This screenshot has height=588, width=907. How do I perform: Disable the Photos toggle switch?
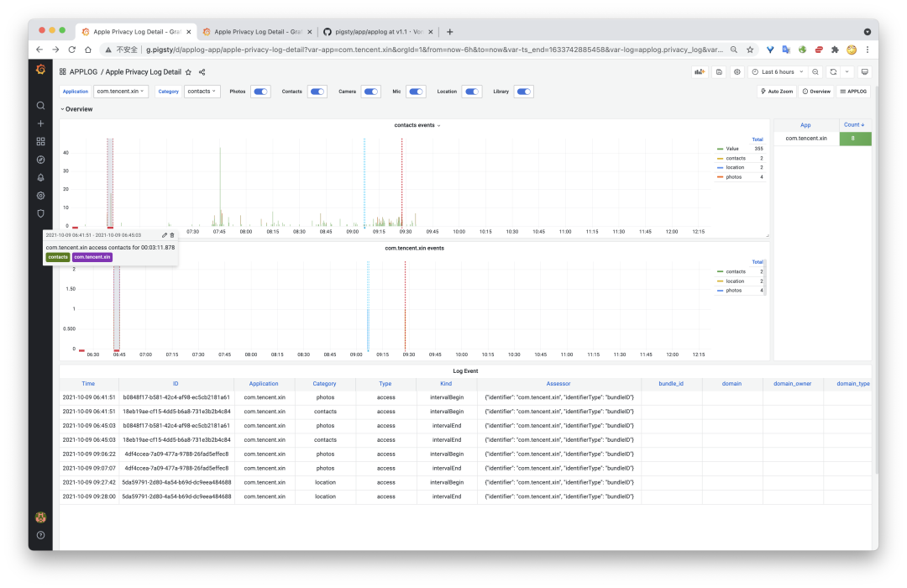[260, 92]
